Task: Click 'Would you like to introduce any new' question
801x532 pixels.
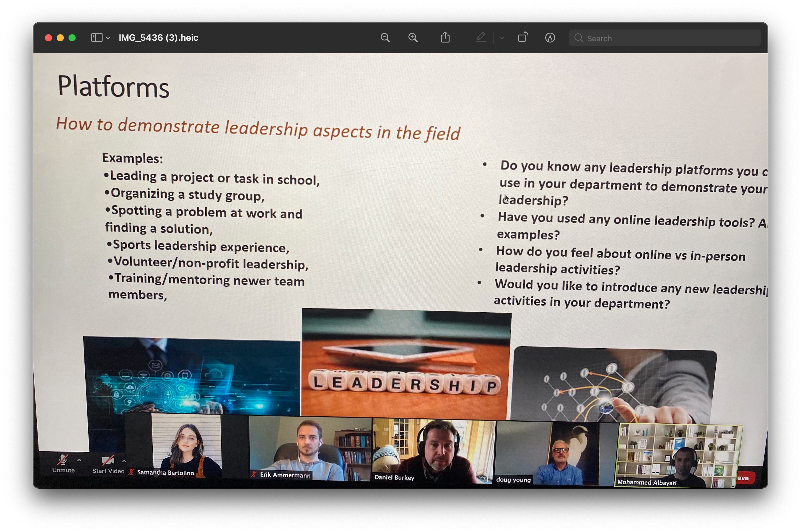Action: (x=630, y=294)
